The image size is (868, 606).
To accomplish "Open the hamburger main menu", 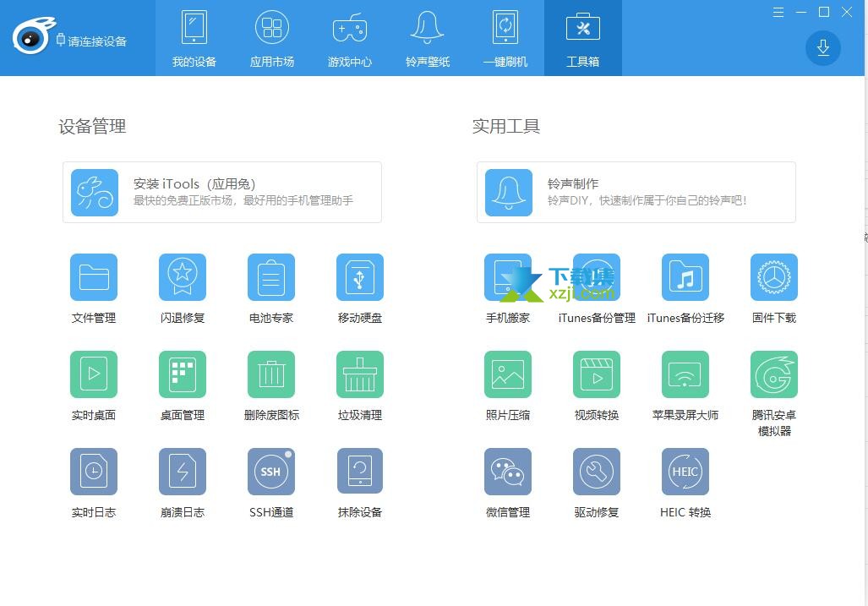I will [x=778, y=12].
